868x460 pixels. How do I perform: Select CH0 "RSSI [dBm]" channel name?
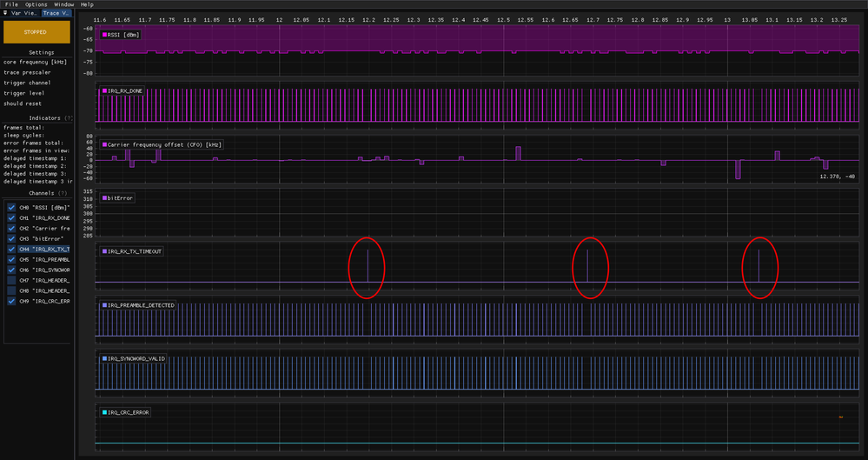tap(44, 207)
